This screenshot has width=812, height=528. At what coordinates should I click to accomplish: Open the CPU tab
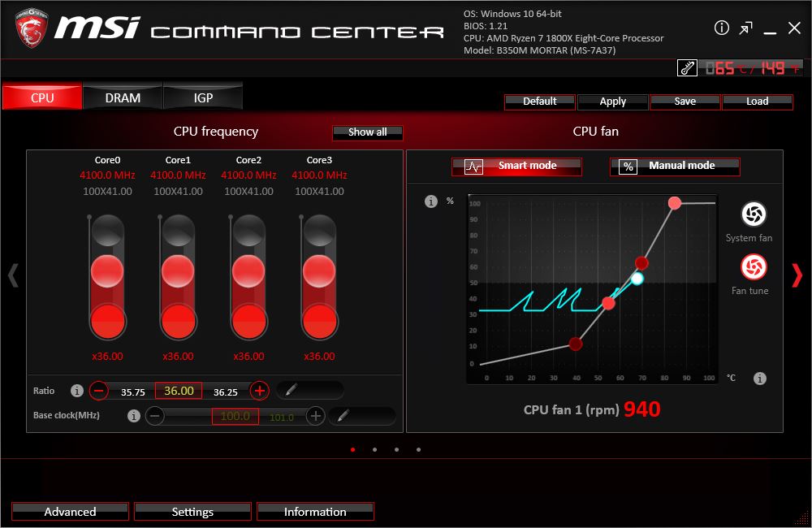pyautogui.click(x=42, y=97)
